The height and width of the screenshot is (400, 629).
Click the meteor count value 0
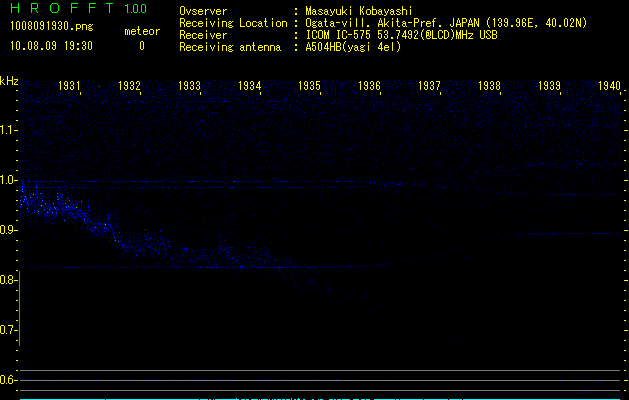pos(142,46)
